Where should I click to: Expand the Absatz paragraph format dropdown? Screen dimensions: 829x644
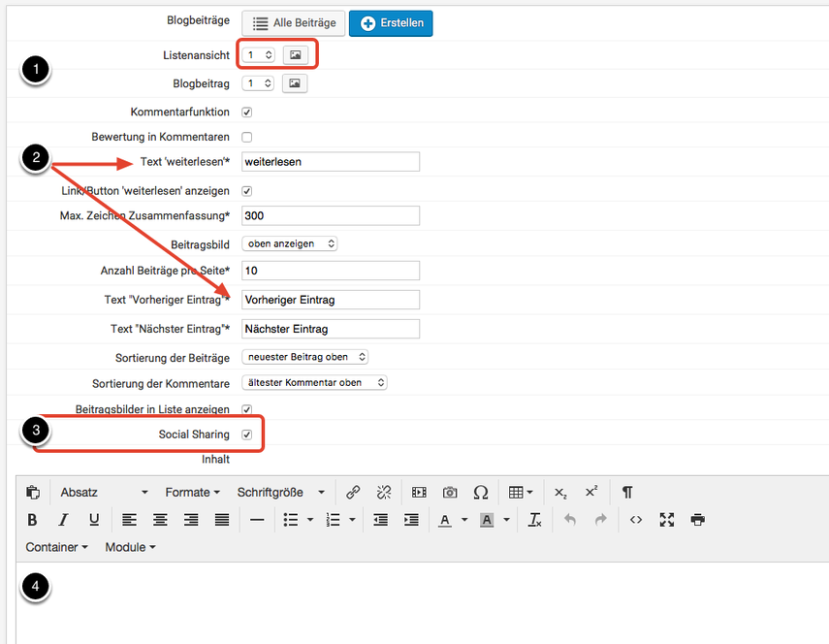104,493
